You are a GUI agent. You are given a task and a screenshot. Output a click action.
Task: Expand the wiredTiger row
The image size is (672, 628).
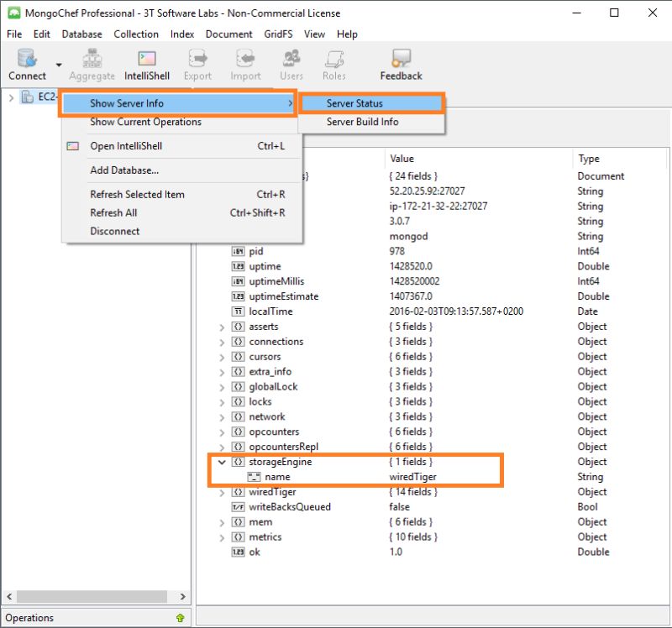222,493
